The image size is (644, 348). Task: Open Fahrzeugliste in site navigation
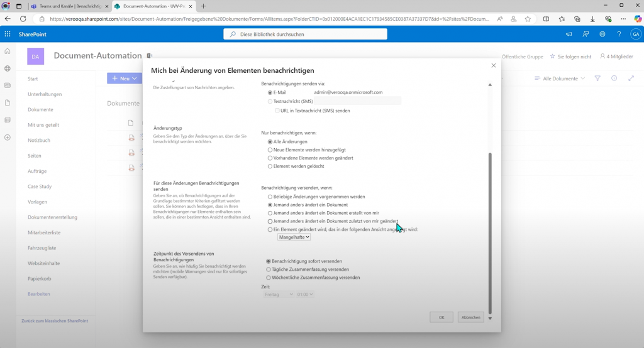pos(42,248)
